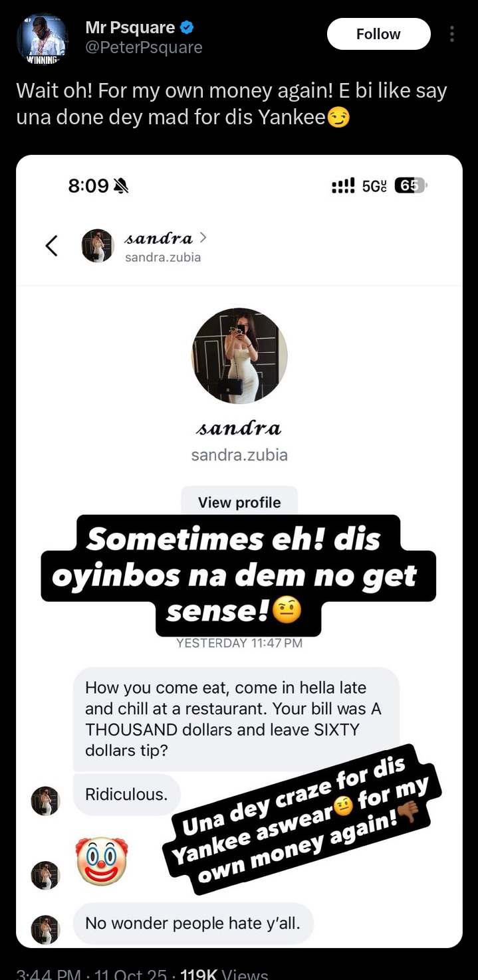Click the View profile button
478x980 pixels.
point(239,502)
